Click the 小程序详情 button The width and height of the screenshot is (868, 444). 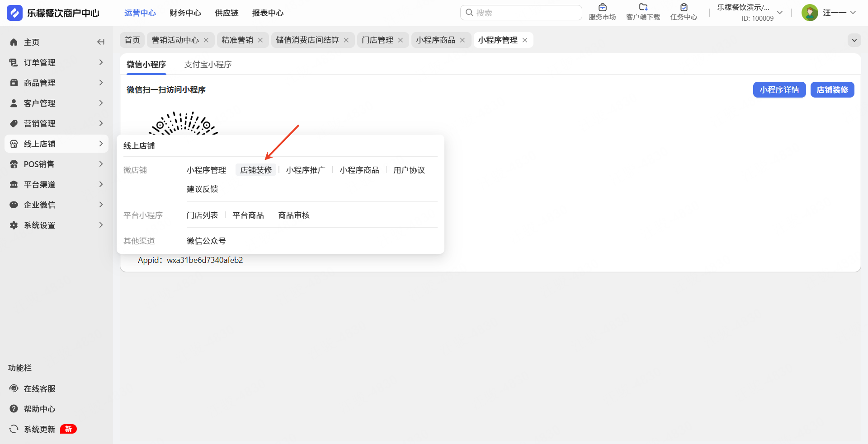(779, 90)
